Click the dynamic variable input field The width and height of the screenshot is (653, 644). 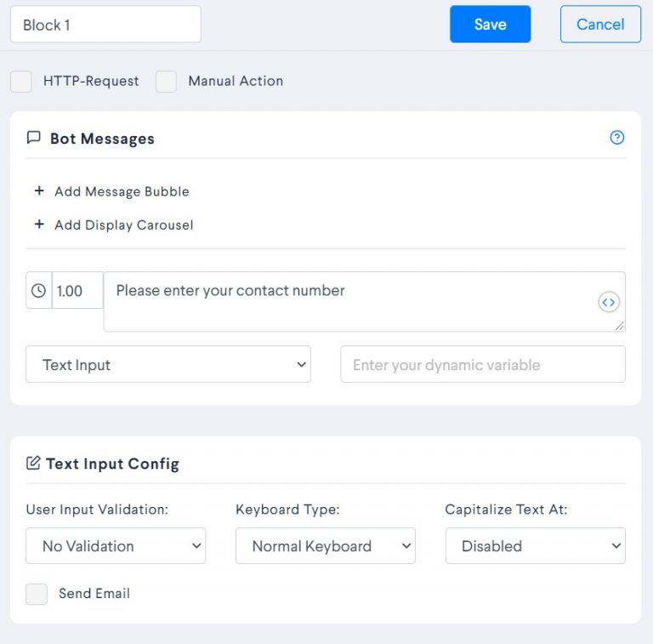pos(483,364)
